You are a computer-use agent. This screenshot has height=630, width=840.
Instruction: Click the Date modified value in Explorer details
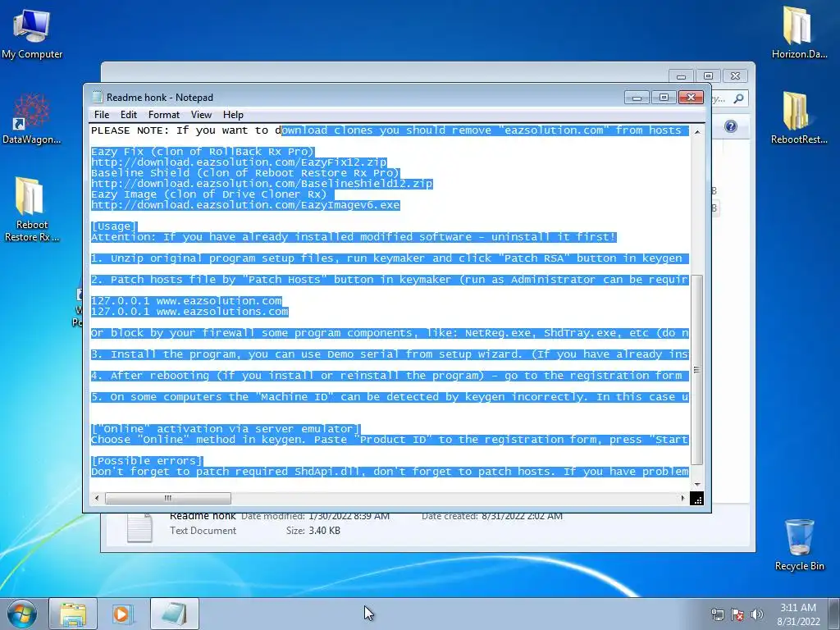[349, 517]
